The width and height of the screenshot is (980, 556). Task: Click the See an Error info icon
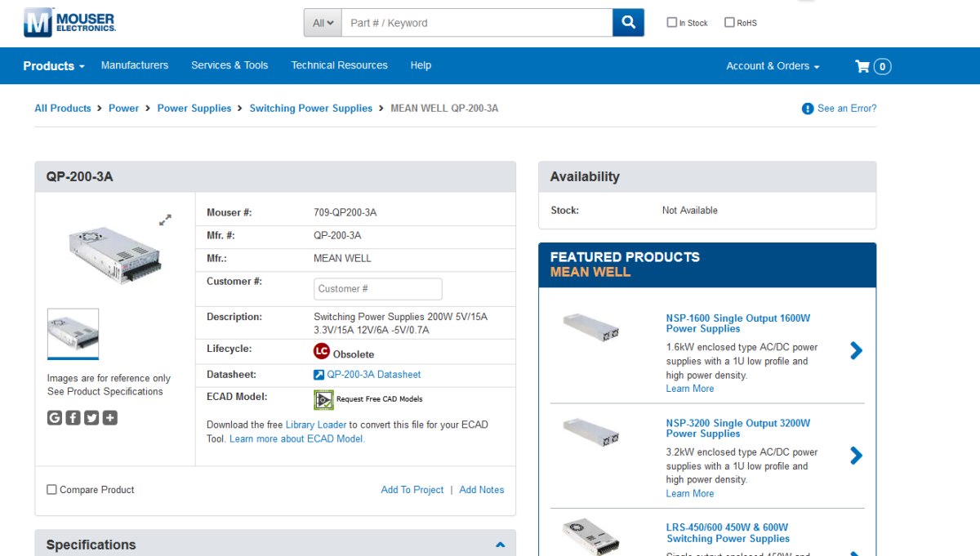pos(808,109)
